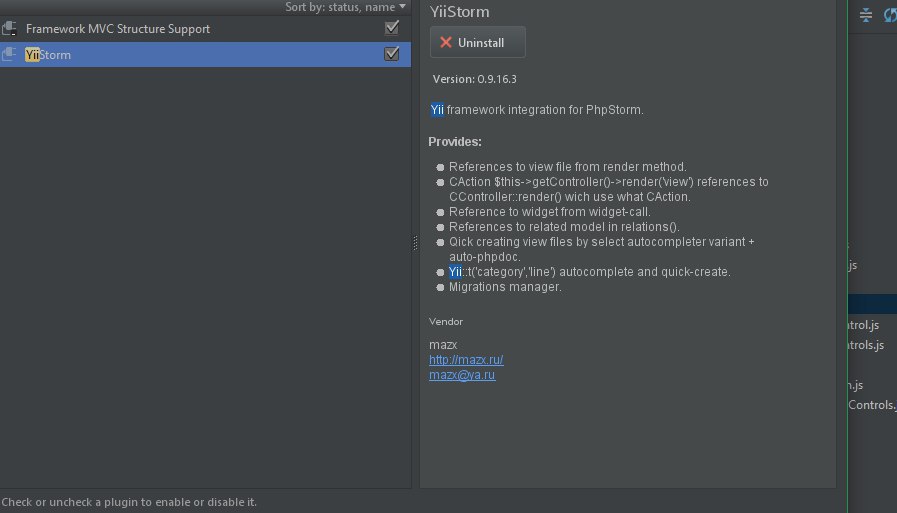
Task: Click the mazx@ya.ru email link
Action: (462, 375)
